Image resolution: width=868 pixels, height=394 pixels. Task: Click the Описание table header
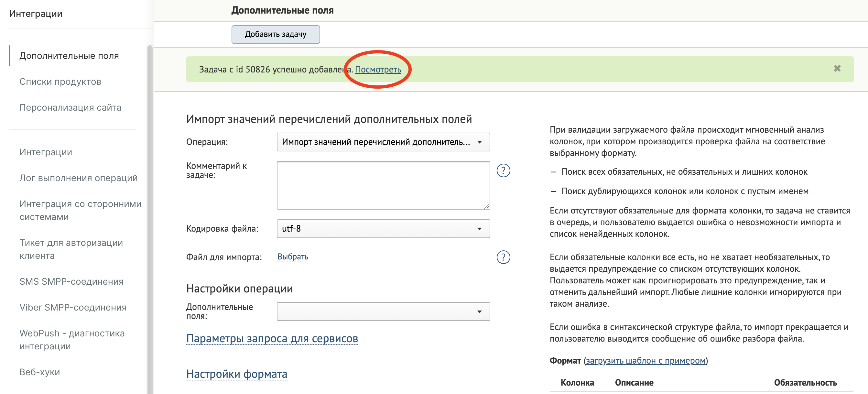pyautogui.click(x=634, y=383)
